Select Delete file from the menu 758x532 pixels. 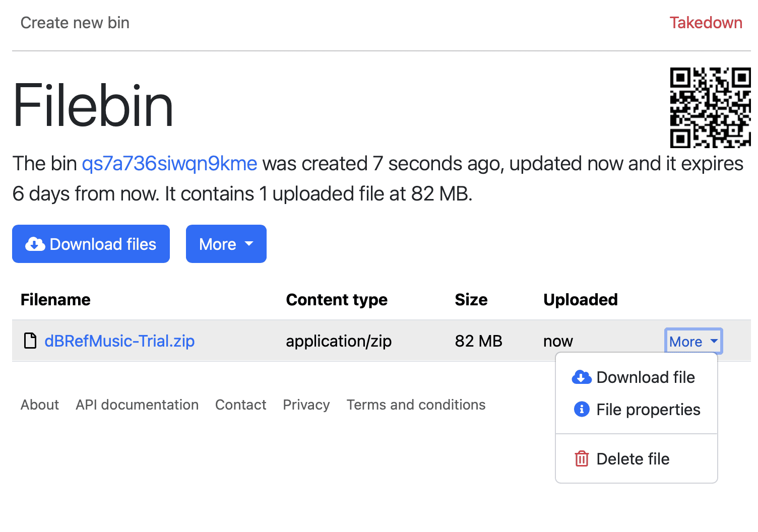pyautogui.click(x=633, y=459)
